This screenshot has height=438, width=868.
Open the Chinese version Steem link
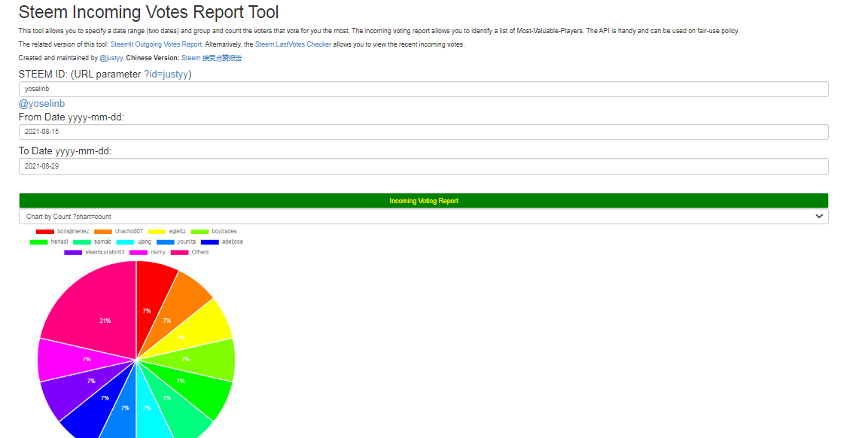click(x=212, y=58)
